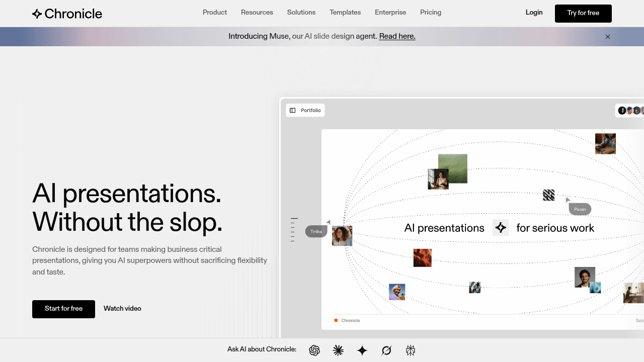
Task: Select Templates in the navigation bar
Action: coord(345,12)
